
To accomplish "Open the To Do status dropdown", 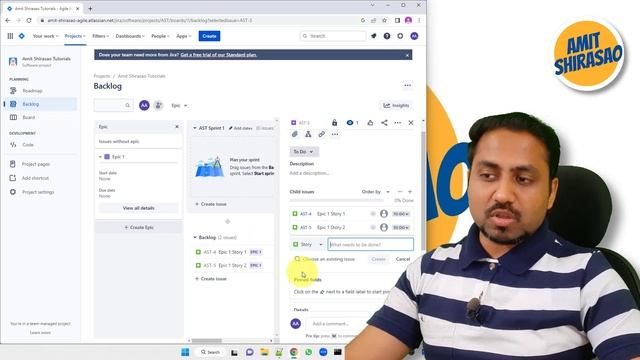I will point(304,151).
